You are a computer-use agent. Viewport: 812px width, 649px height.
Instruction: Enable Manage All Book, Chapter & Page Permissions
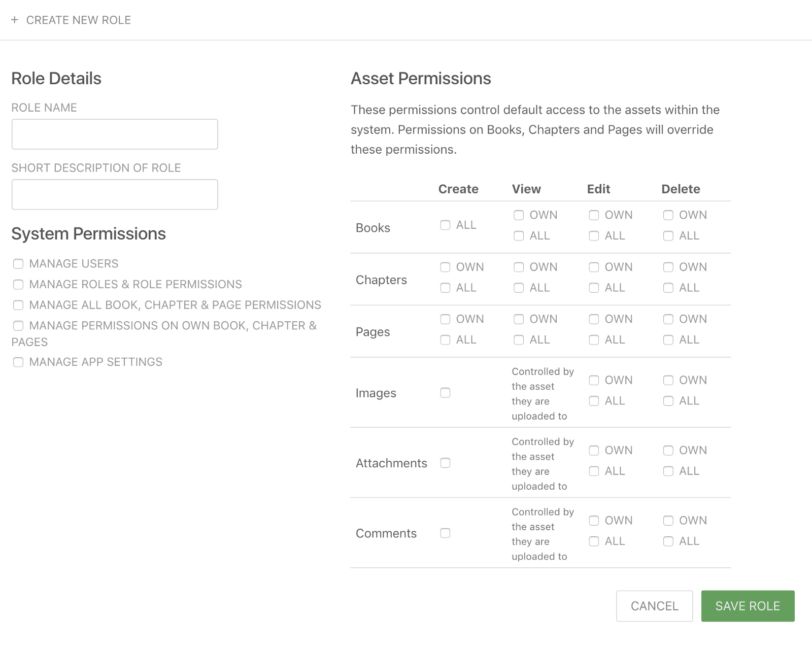[18, 305]
